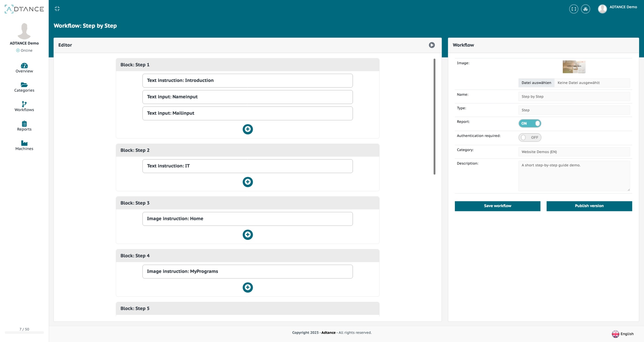Play the workflow preview in Editor header

[x=432, y=45]
